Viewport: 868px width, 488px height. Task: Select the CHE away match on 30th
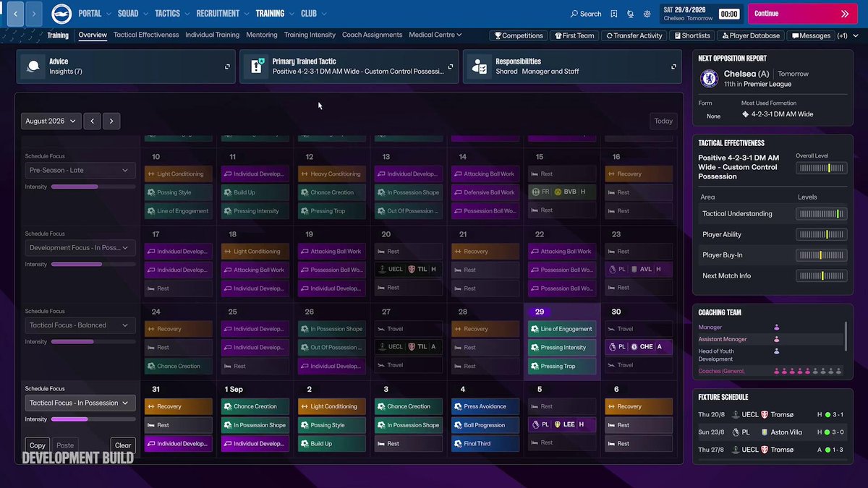click(639, 347)
